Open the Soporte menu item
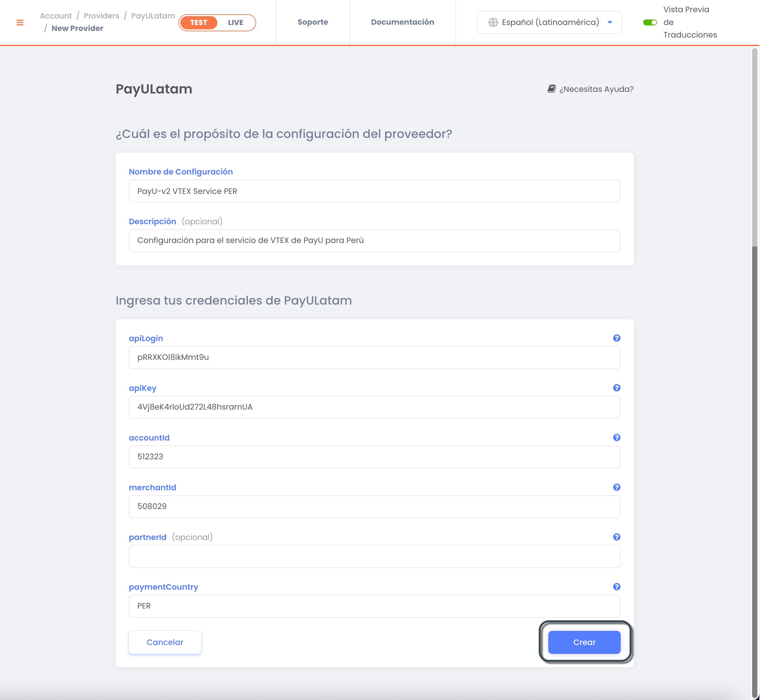This screenshot has width=760, height=700. pyautogui.click(x=312, y=22)
